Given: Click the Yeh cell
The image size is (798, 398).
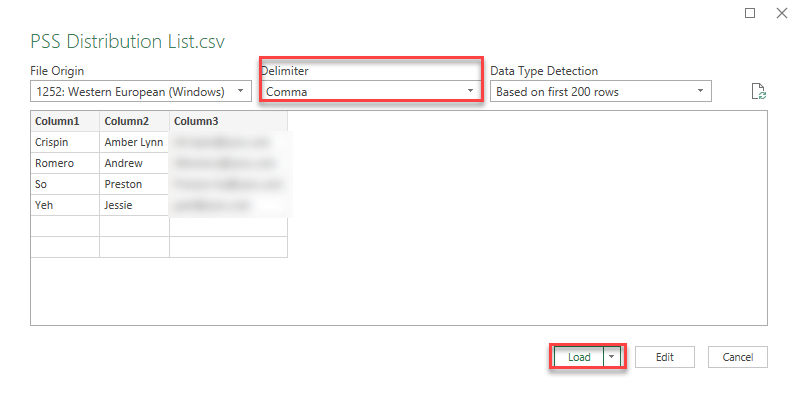Looking at the screenshot, I should (65, 205).
